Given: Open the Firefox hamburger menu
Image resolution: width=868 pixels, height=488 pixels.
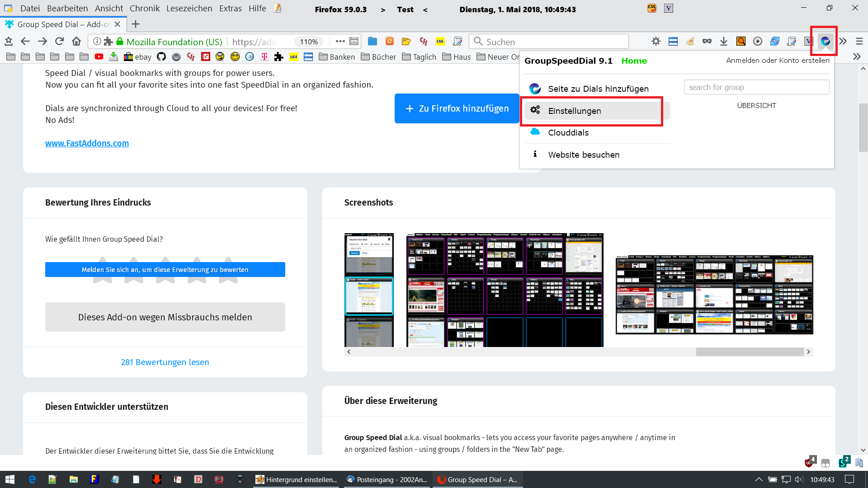Looking at the screenshot, I should pos(859,42).
